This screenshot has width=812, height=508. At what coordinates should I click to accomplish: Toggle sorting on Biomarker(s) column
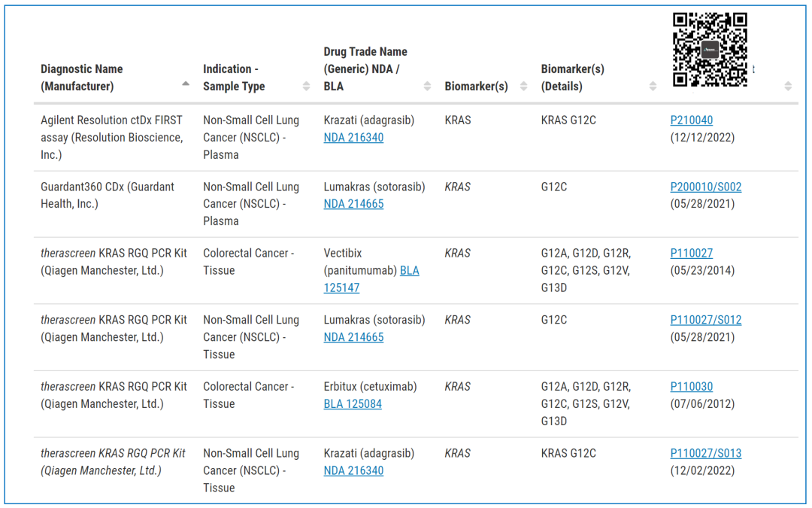523,87
